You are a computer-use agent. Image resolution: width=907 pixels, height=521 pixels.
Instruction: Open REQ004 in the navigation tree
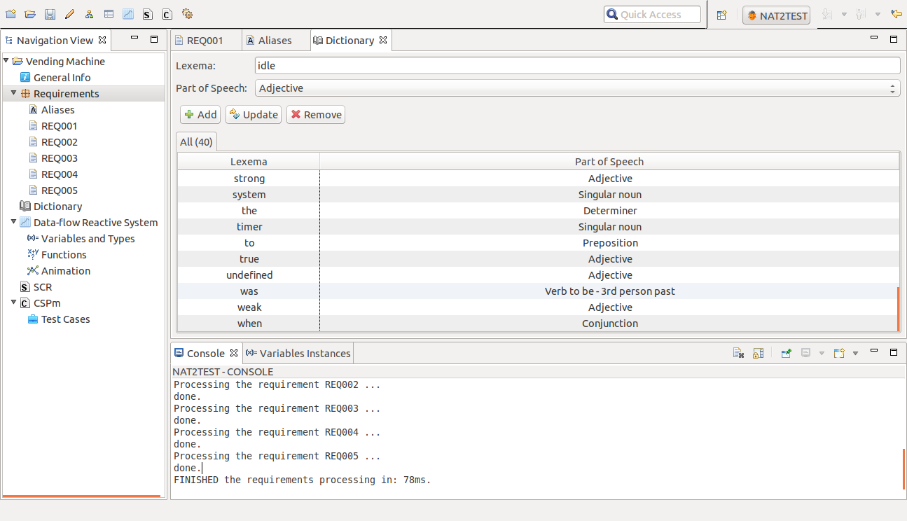coord(59,175)
